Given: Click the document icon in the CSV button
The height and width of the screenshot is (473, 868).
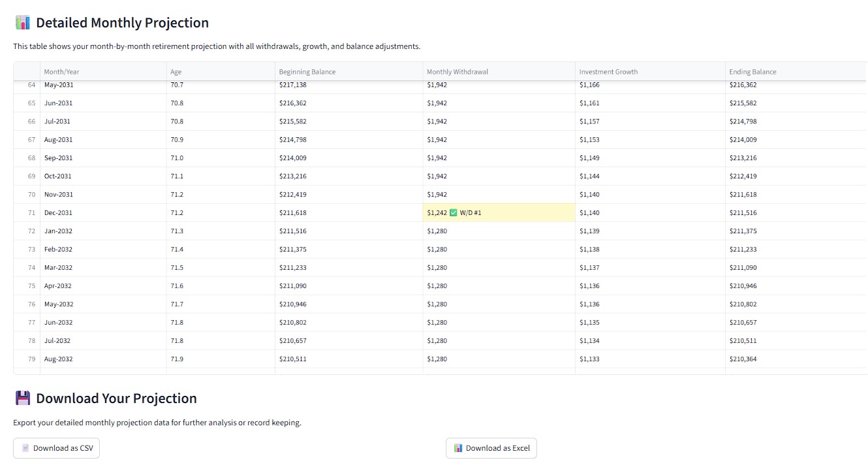Looking at the screenshot, I should pyautogui.click(x=25, y=448).
